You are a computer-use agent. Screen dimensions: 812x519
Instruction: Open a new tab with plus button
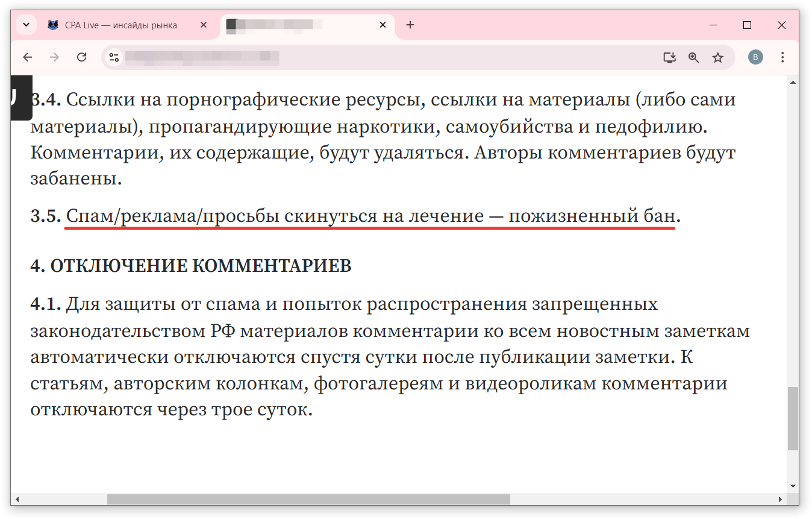[410, 25]
